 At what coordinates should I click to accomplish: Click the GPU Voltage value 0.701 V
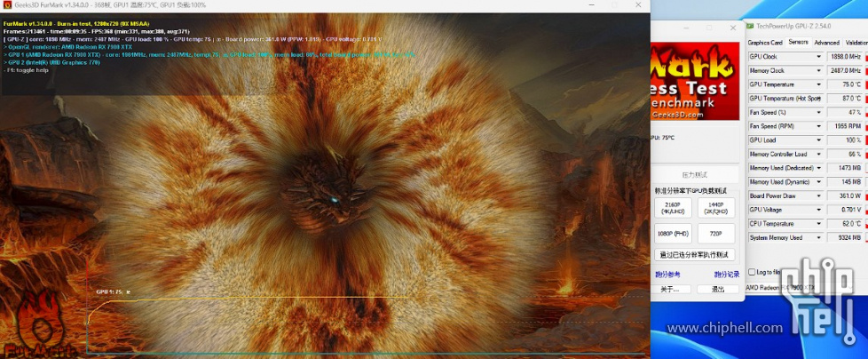845,210
